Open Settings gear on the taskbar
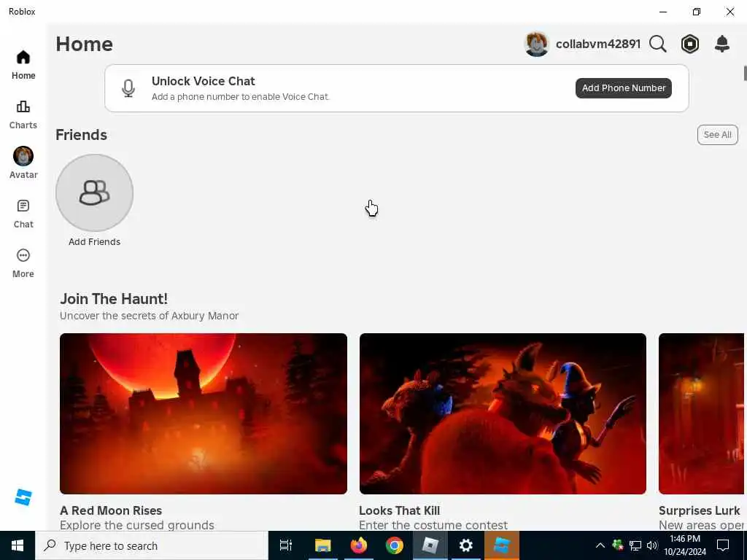Viewport: 747px width, 560px height. coord(466,545)
